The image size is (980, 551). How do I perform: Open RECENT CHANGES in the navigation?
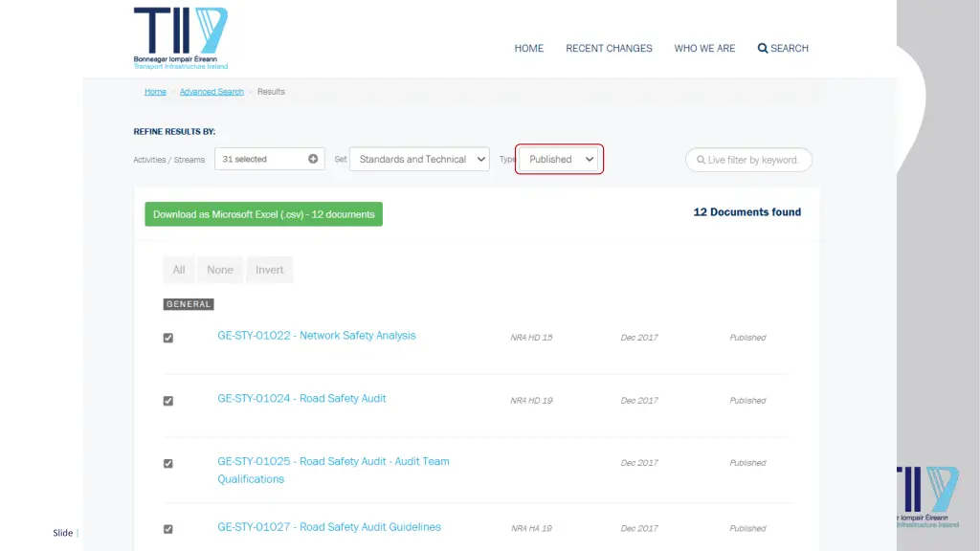pyautogui.click(x=609, y=48)
